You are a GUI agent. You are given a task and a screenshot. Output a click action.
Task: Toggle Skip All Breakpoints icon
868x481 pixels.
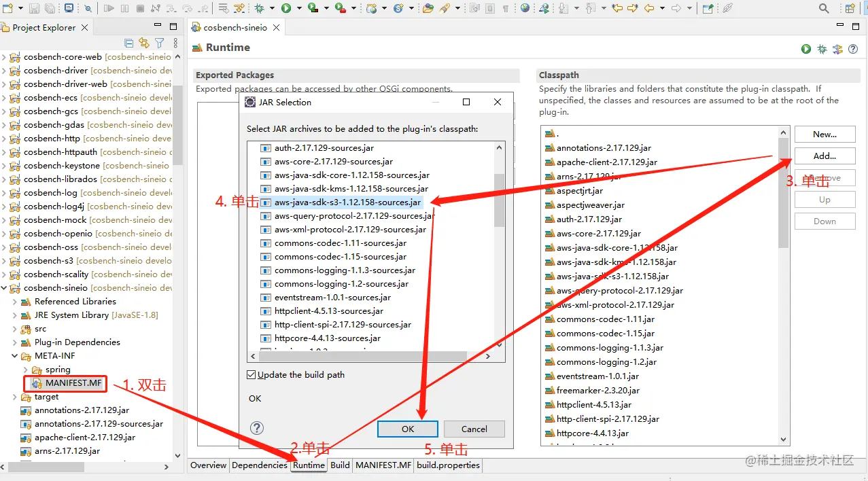click(88, 8)
